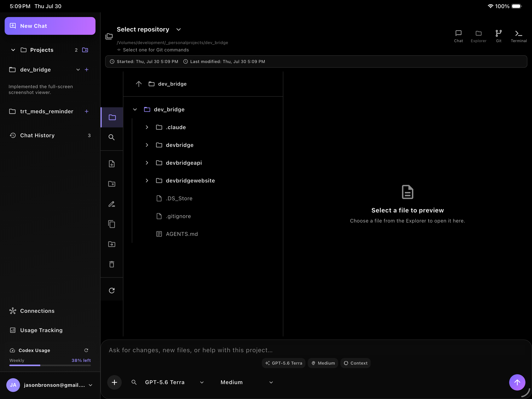Copy the selected item

[112, 224]
